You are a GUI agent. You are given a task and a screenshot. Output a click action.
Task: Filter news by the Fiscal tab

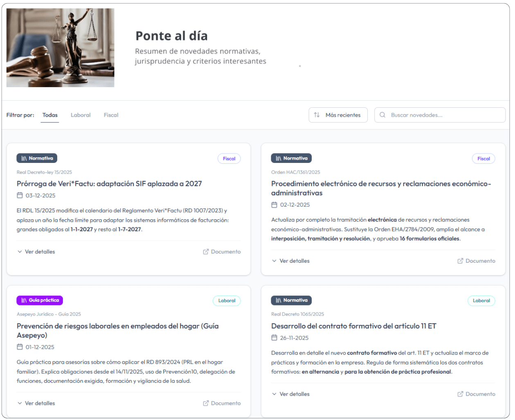(x=111, y=115)
